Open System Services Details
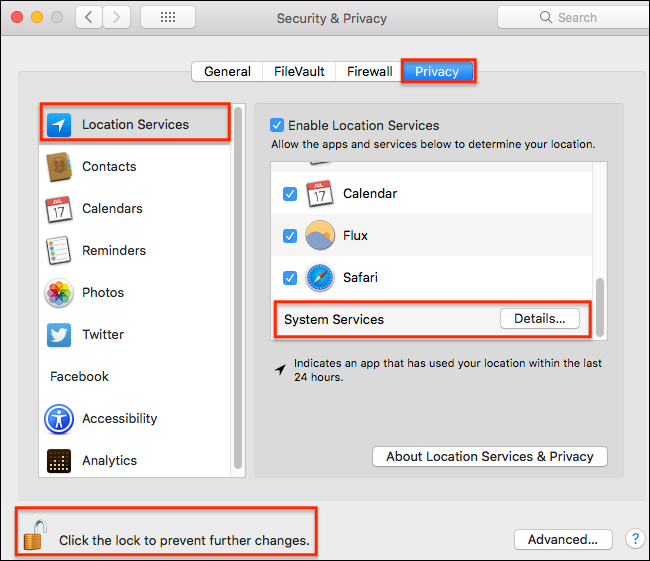 540,319
